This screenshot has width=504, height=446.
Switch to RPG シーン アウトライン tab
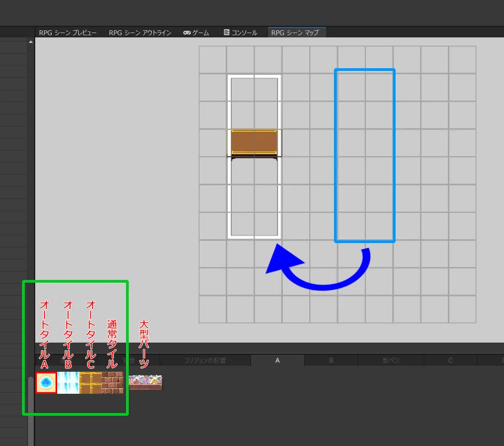[x=140, y=33]
